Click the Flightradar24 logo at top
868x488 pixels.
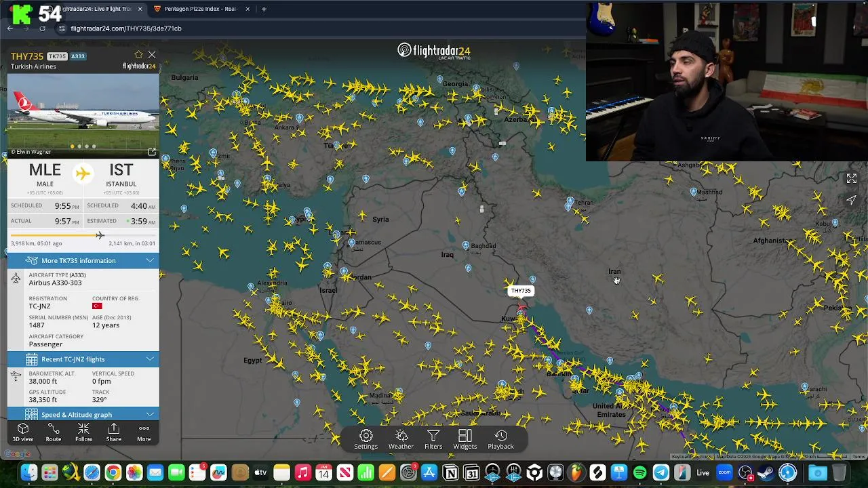434,51
